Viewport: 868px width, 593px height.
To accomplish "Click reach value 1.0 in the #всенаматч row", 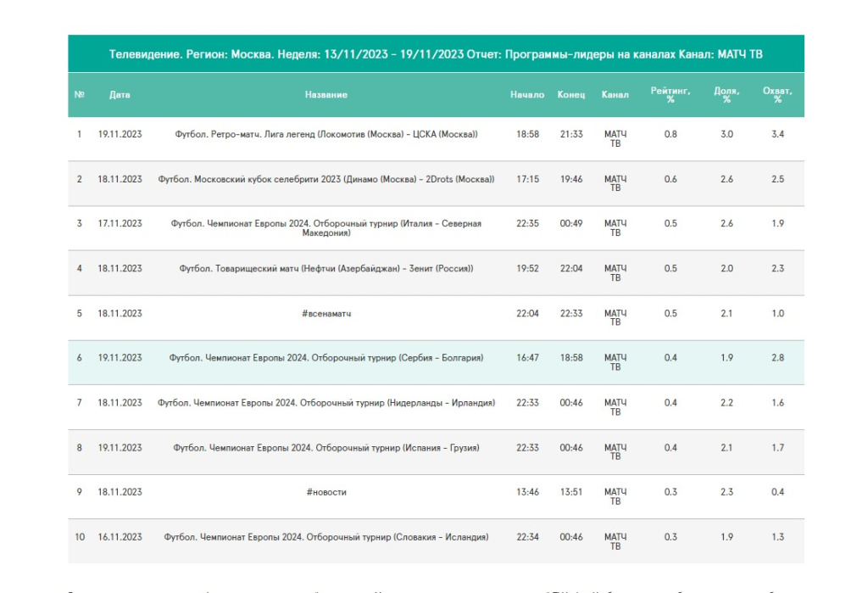I will (777, 313).
